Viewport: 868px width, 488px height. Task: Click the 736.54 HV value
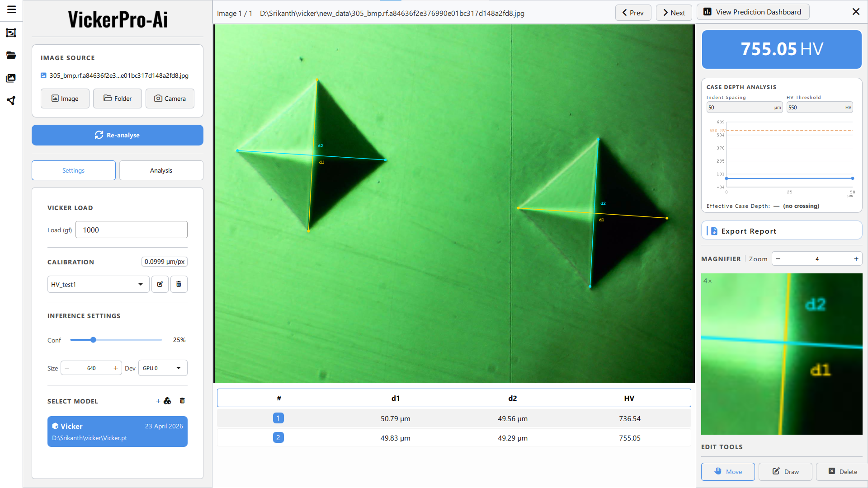click(x=629, y=419)
